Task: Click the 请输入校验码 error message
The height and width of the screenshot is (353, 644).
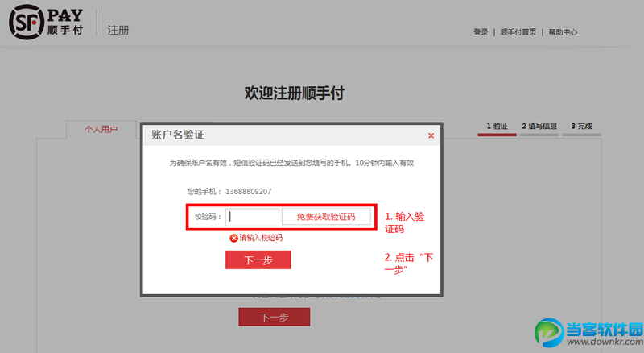Action: click(261, 238)
